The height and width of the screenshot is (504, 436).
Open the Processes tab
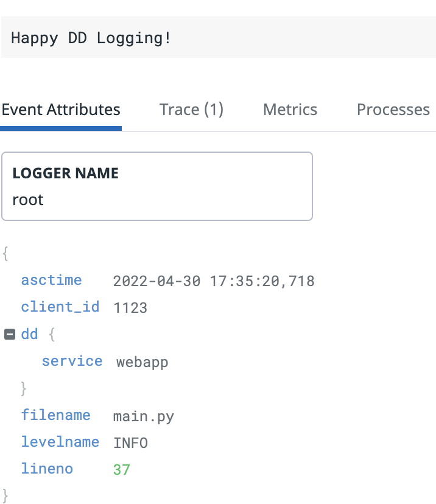pos(393,110)
